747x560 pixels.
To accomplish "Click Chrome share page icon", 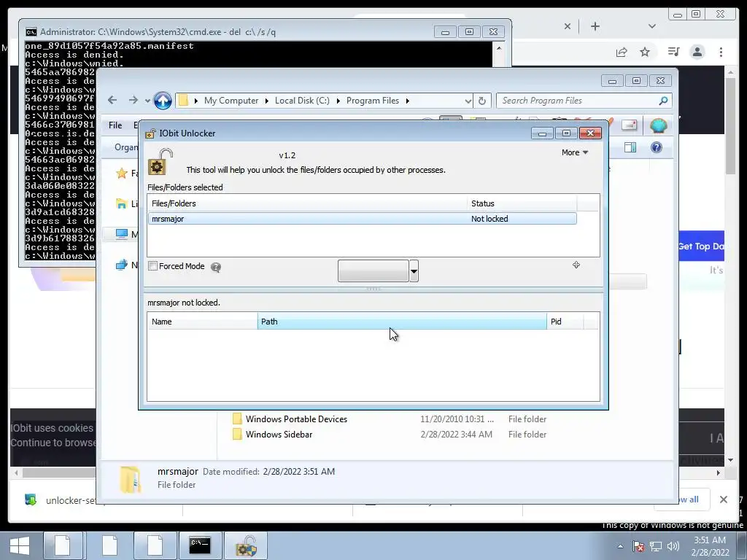I will click(622, 52).
